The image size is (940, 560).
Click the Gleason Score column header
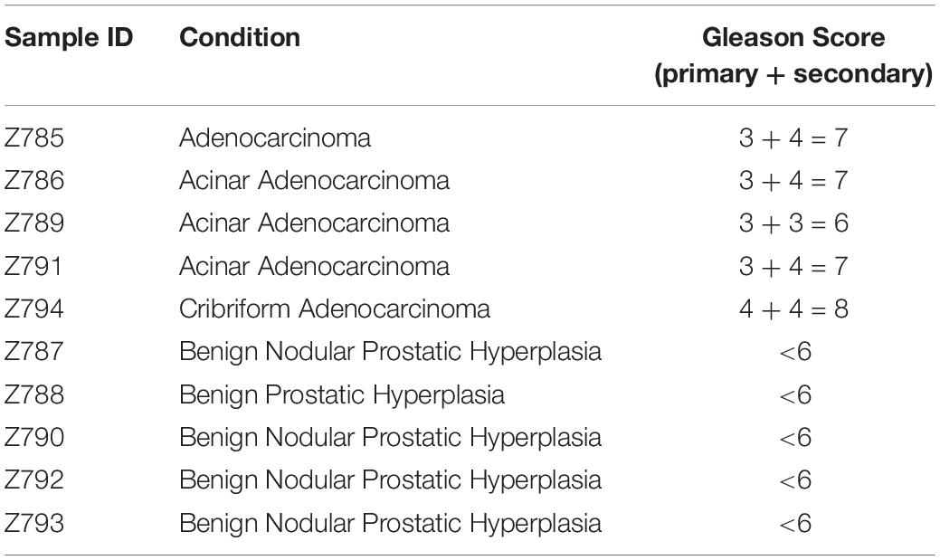[x=793, y=56]
